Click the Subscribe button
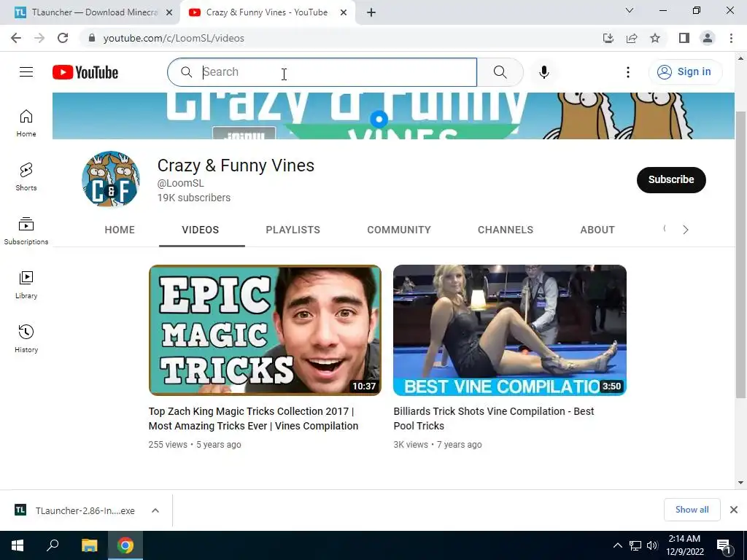747x560 pixels. [x=671, y=180]
